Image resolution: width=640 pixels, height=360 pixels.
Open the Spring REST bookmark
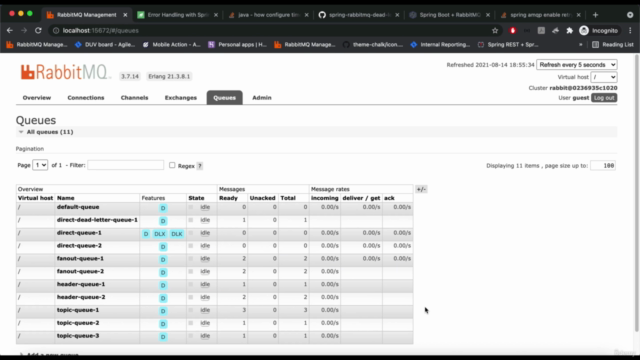coord(508,44)
